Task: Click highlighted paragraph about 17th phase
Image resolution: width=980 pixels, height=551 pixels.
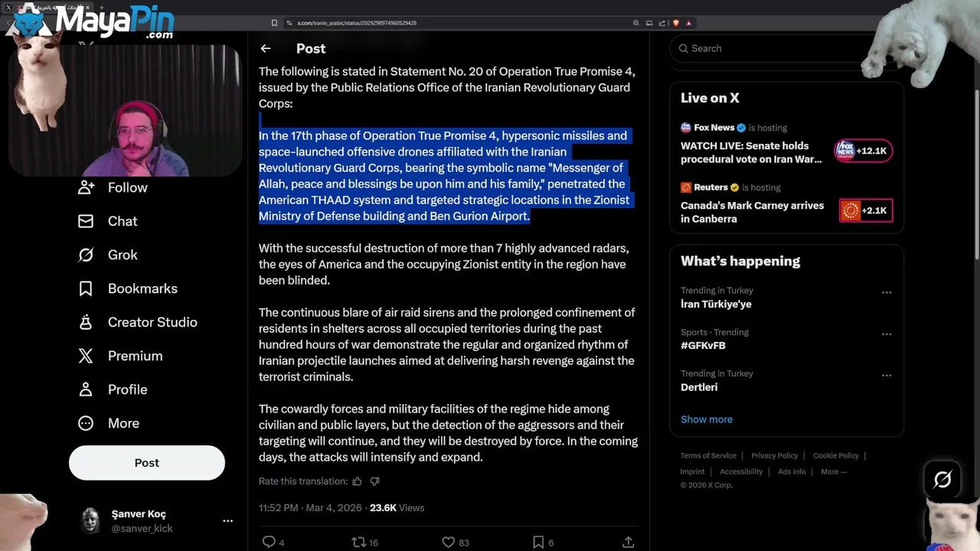Action: tap(444, 176)
